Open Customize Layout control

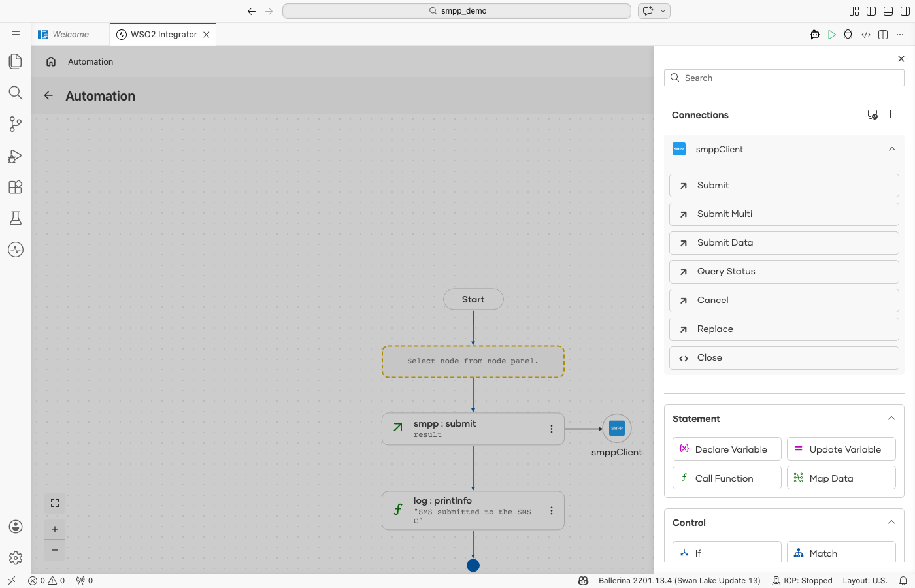(x=854, y=11)
